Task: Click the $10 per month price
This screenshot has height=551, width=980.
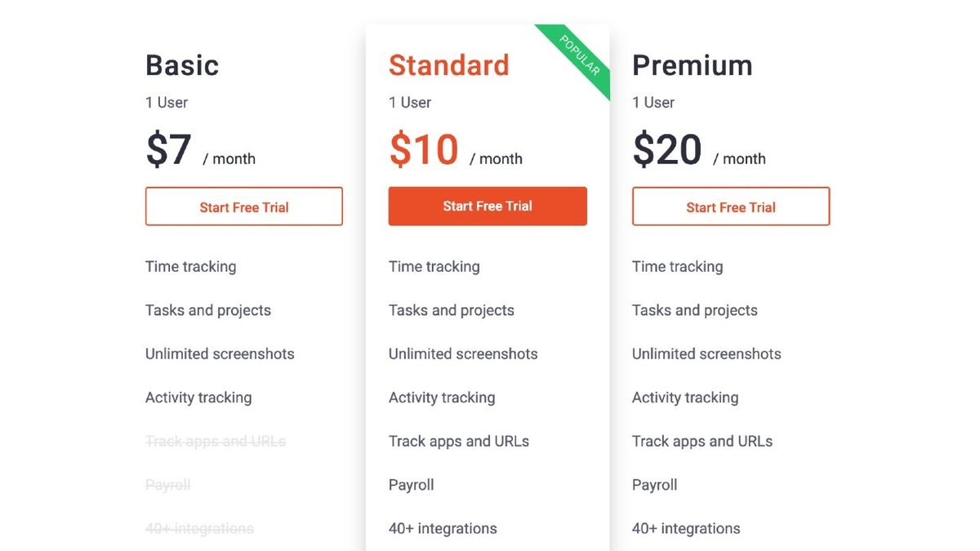Action: pos(422,149)
